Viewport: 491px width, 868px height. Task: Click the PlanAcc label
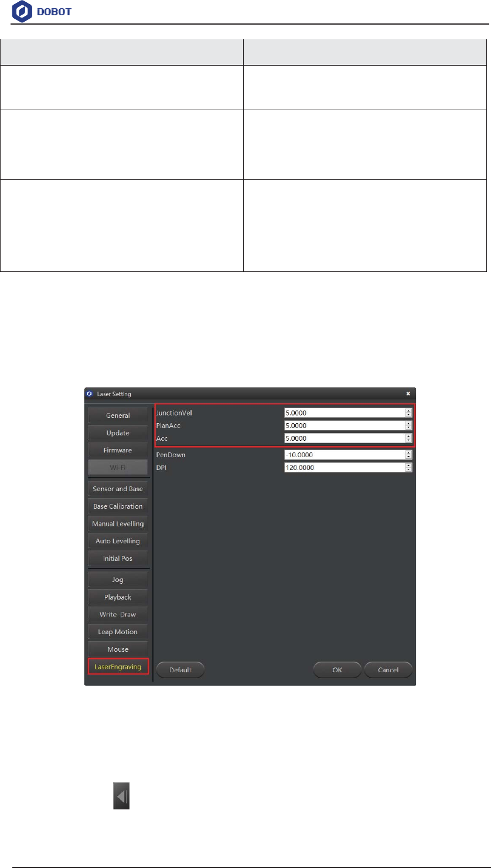(x=168, y=426)
